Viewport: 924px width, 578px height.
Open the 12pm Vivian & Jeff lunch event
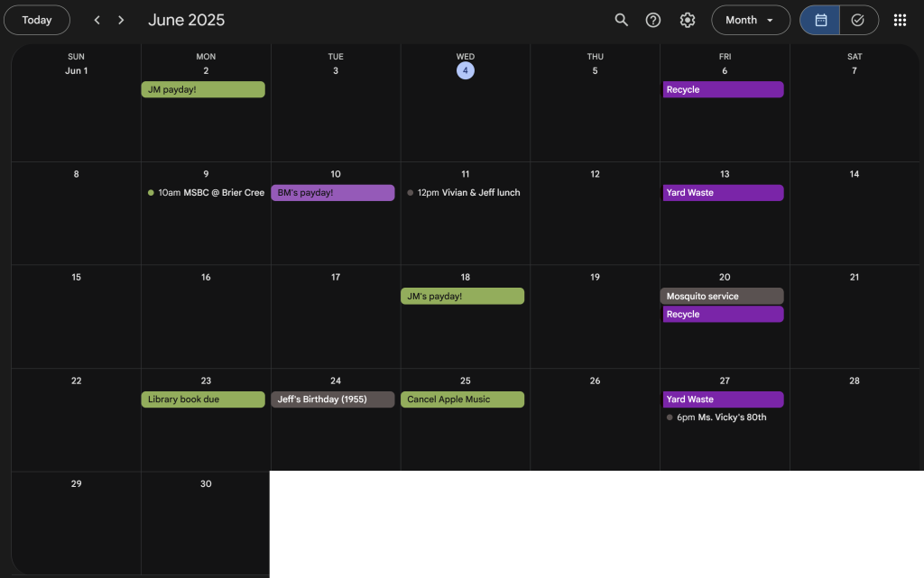point(464,193)
